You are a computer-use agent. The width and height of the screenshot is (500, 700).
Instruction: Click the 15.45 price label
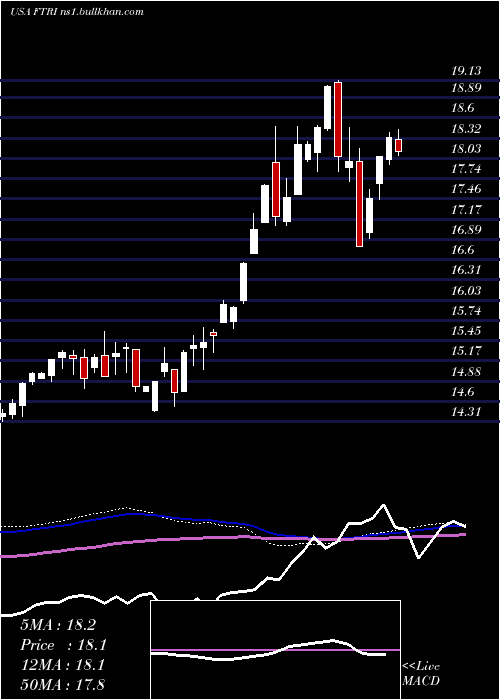(x=466, y=331)
